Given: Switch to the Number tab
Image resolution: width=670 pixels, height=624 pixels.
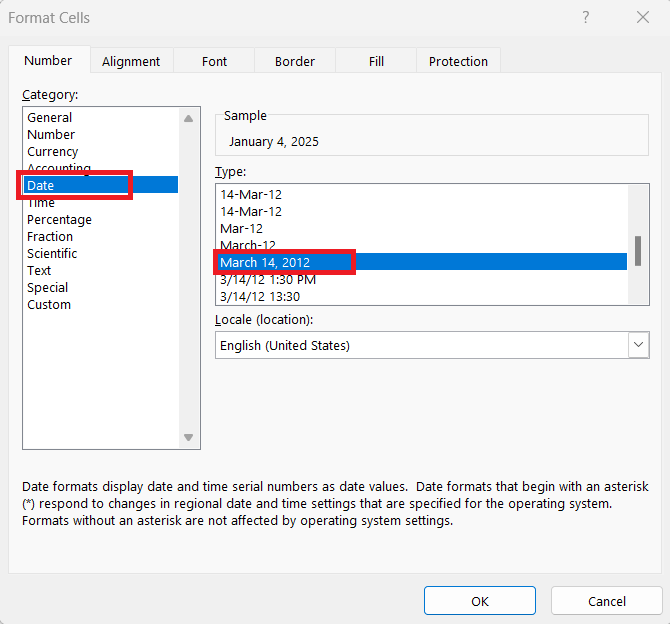Looking at the screenshot, I should [x=48, y=61].
